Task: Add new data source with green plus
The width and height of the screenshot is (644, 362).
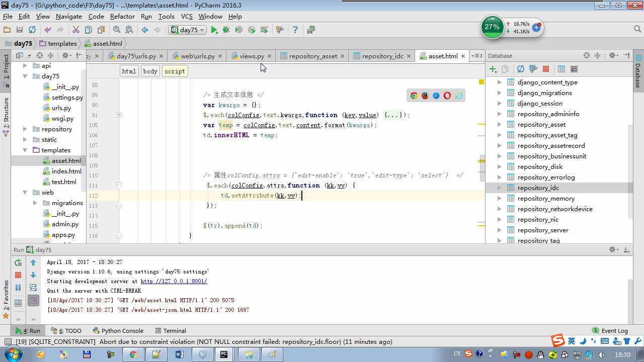Action: point(493,69)
